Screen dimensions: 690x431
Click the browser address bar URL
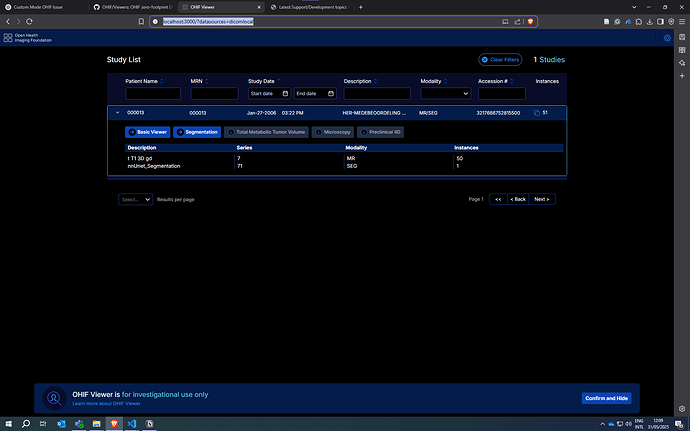(208, 22)
